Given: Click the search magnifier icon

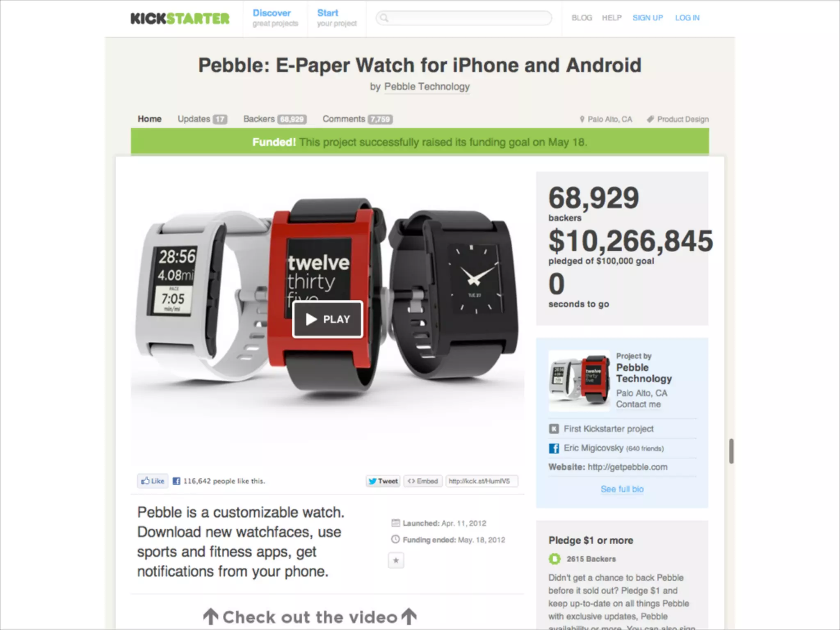Looking at the screenshot, I should click(x=384, y=18).
